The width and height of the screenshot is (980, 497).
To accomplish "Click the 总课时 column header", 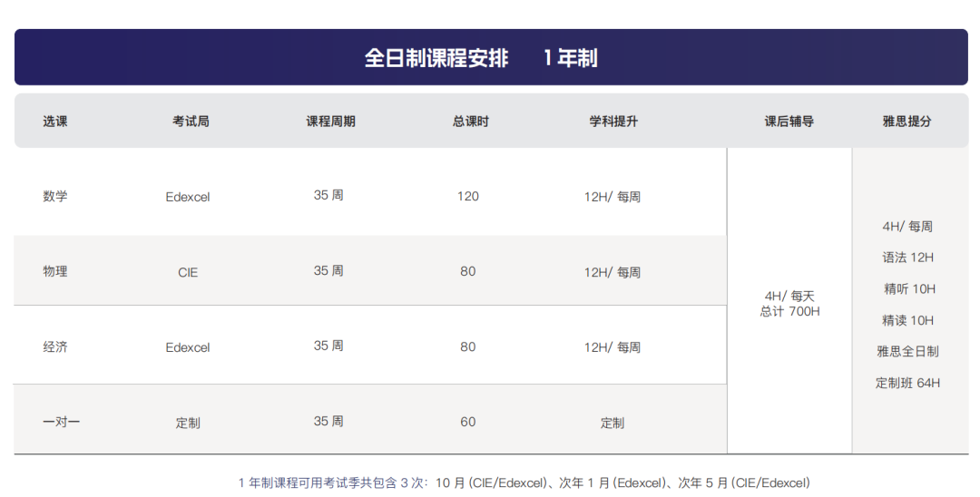I will click(x=471, y=122).
